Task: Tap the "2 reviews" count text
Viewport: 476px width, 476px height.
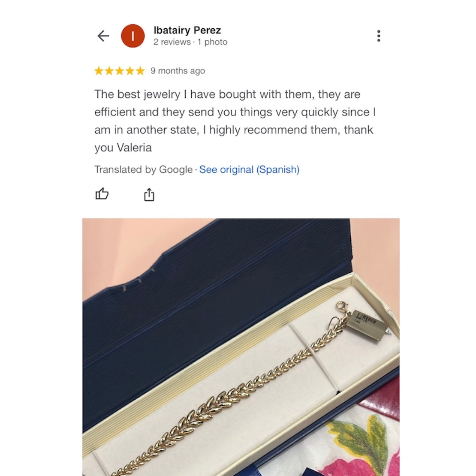Action: pos(172,42)
